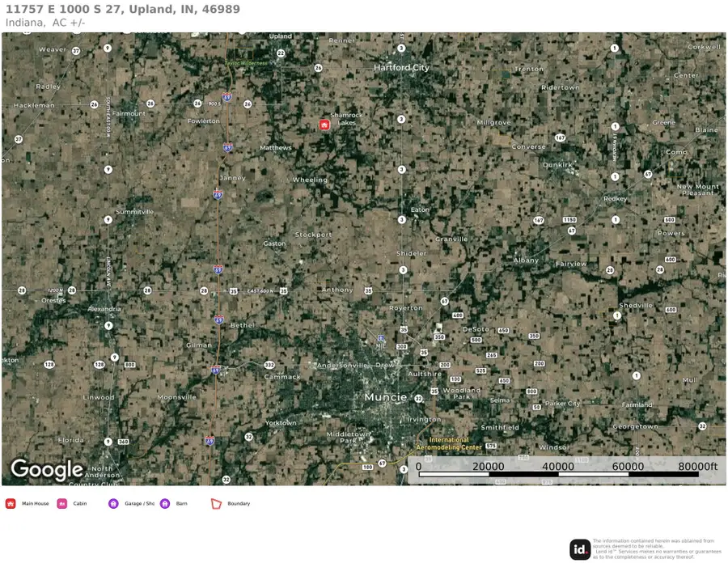Click the map distance scale bar
Viewport: 728px width, 563px height.
[x=566, y=474]
